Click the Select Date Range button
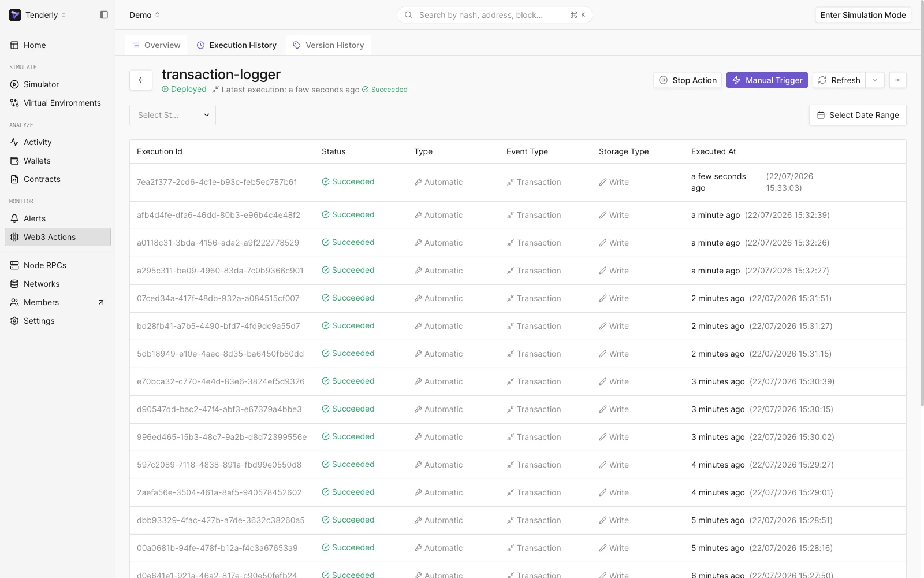Viewport: 924px width, 578px height. [x=858, y=115]
